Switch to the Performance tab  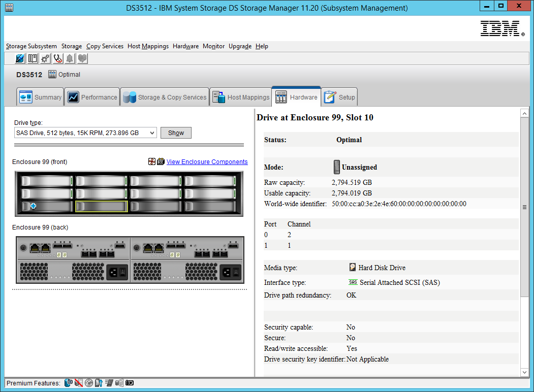point(92,96)
